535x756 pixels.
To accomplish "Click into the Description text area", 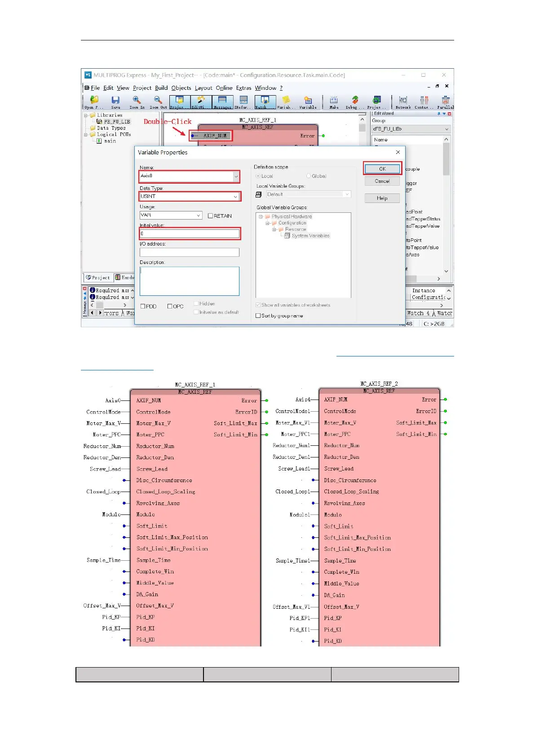I will click(x=190, y=281).
